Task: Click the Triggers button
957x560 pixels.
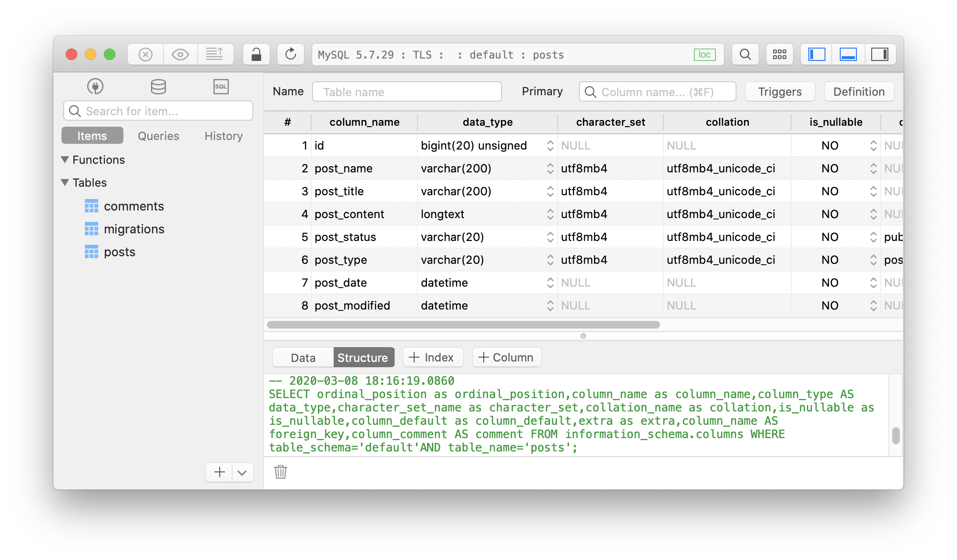Action: (x=780, y=92)
